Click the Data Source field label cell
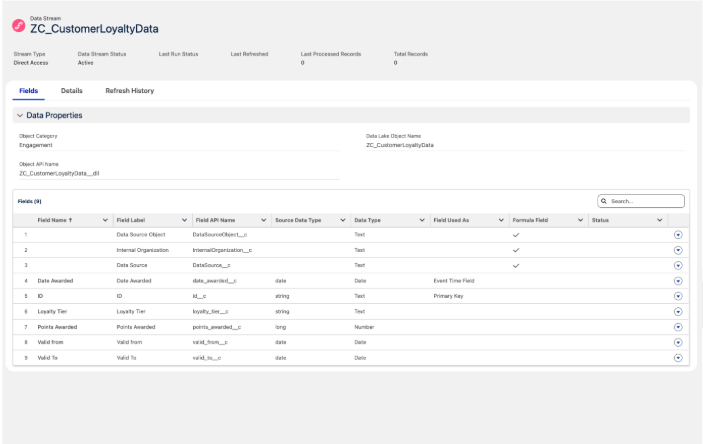Screen dimensions: 703x444 (x=132, y=266)
